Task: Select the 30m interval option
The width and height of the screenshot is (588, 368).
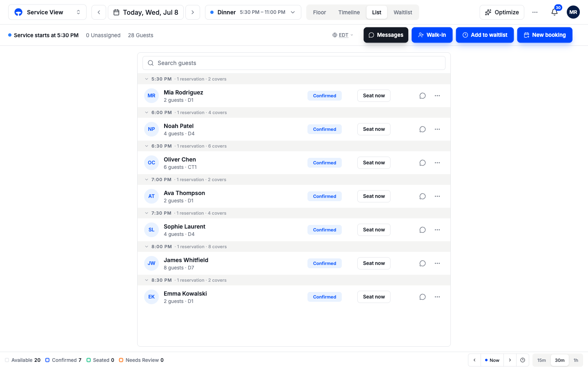Action: click(560, 360)
